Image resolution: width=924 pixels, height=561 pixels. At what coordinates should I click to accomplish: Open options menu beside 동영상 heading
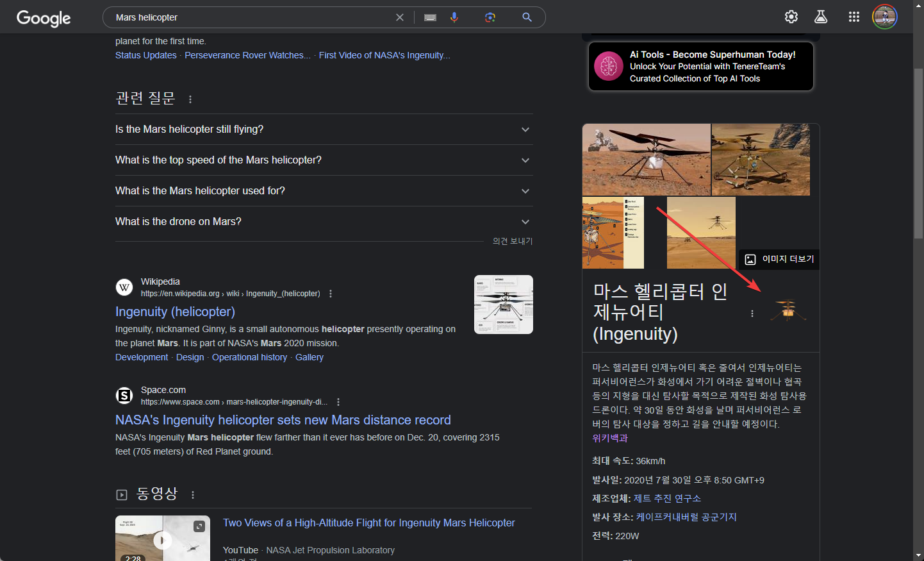(193, 494)
